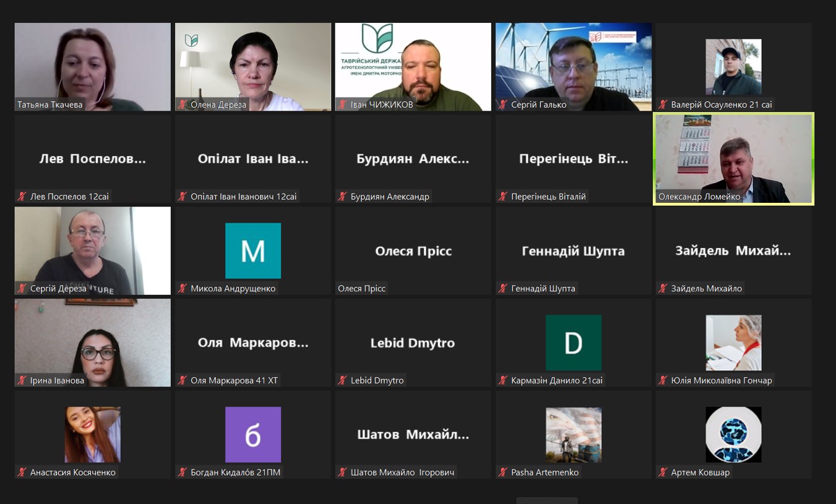Click large centered name "Лев Поспелов..."

coord(93,159)
